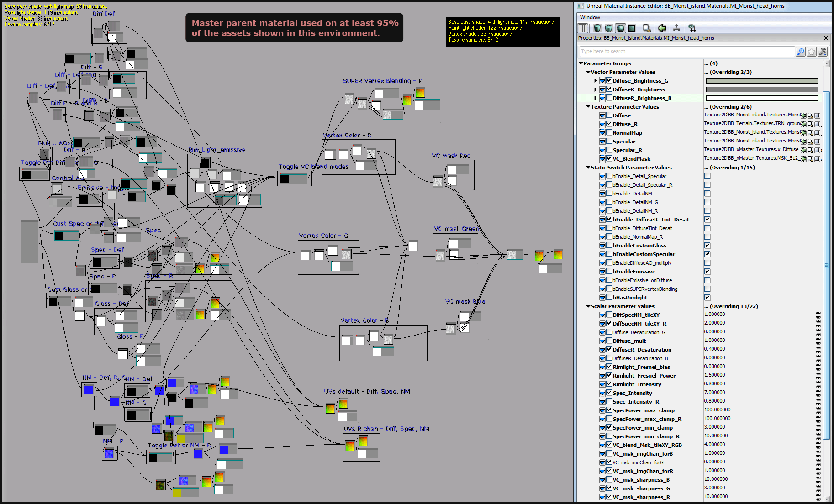
Task: Click the 'Type here to search' field
Action: [687, 52]
